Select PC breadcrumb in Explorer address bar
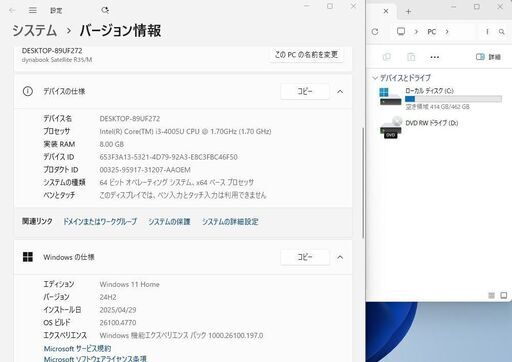512x362 pixels. click(x=432, y=32)
